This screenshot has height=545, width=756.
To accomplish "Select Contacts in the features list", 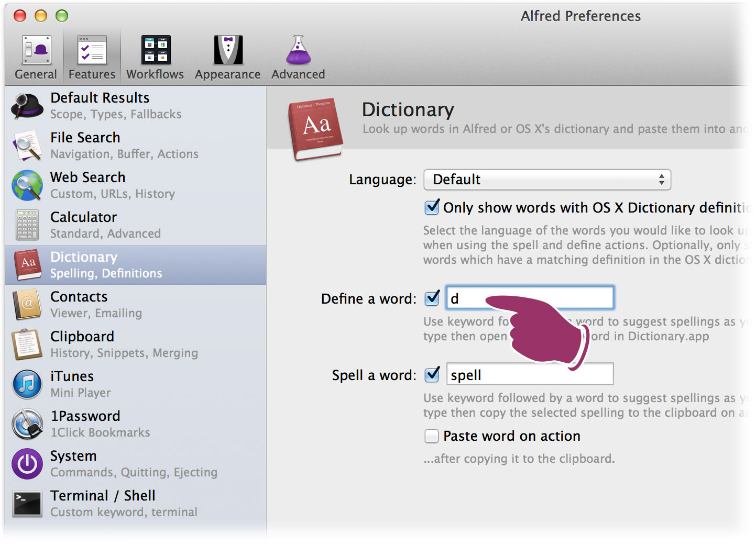I will (136, 305).
